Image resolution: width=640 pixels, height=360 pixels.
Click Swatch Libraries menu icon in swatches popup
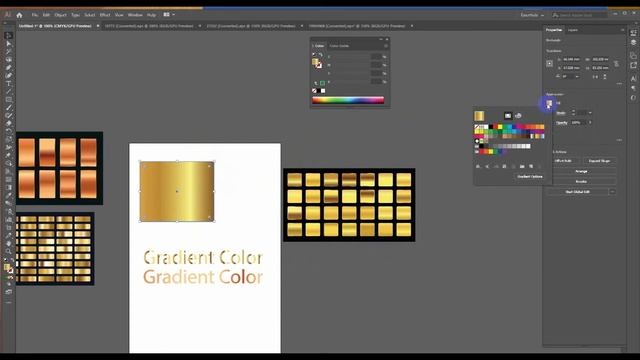pos(478,167)
